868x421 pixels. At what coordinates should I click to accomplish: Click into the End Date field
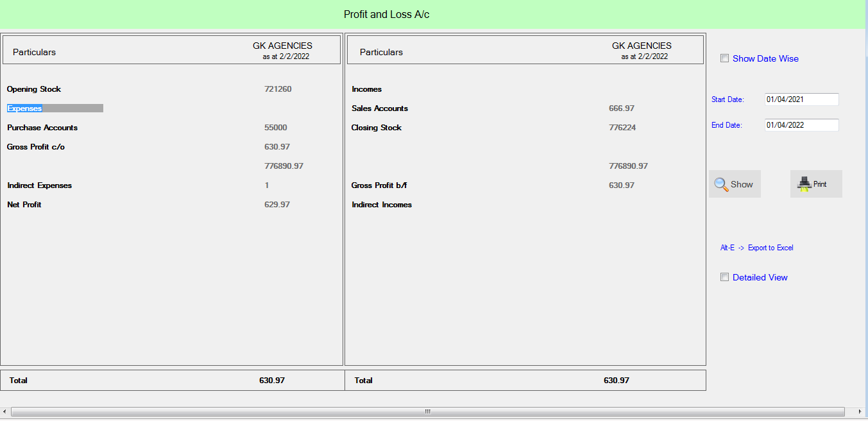click(x=801, y=125)
